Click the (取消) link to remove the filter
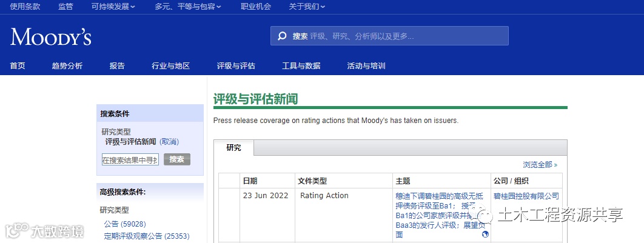 pos(169,142)
